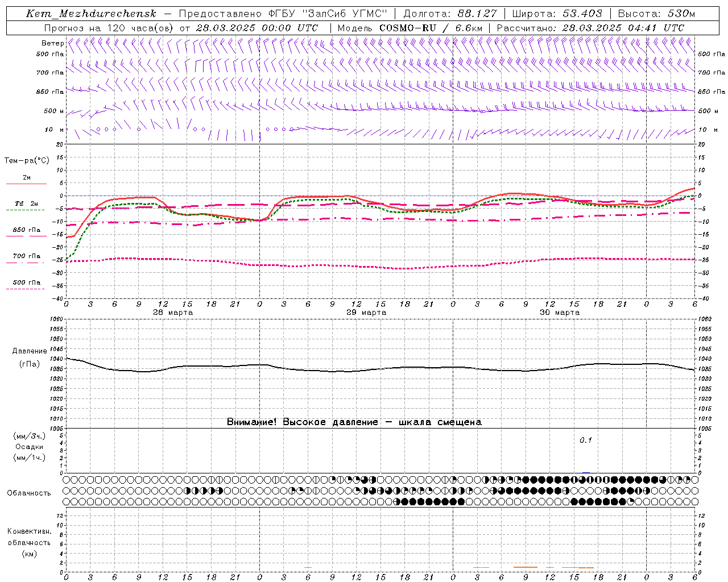Click the 'Модель COSMO-RU / 6.6км' model label
Image resolution: width=728 pixels, height=582 pixels.
(x=409, y=28)
